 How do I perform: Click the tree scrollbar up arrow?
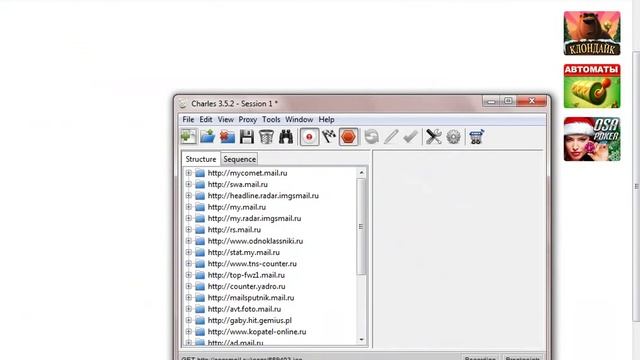click(x=361, y=173)
